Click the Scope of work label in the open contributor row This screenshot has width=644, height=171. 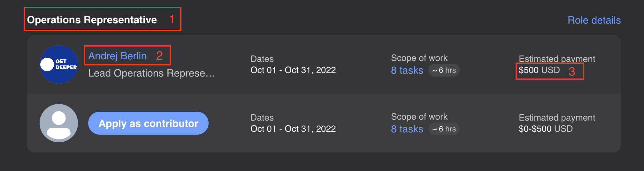tap(419, 117)
